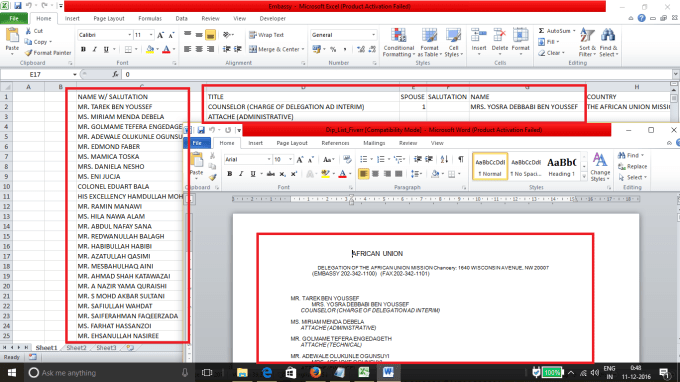Open Select dropdown in Word Editing
680x382 pixels.
pos(633,177)
